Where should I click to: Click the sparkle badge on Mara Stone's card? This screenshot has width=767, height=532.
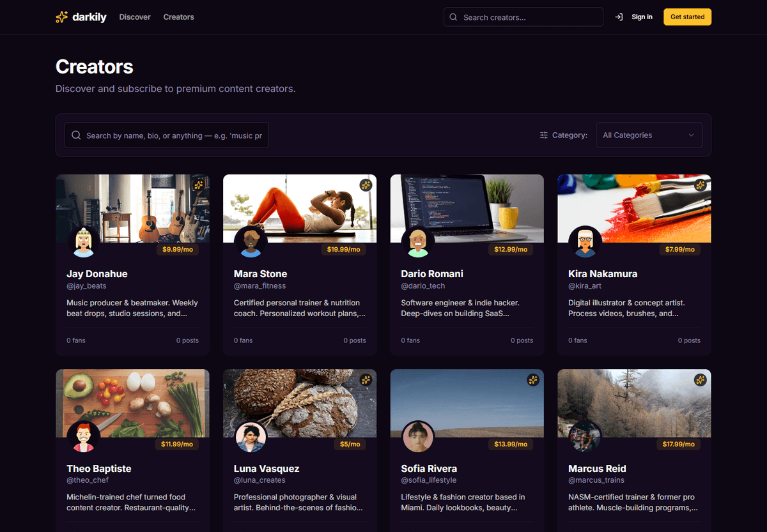(366, 185)
